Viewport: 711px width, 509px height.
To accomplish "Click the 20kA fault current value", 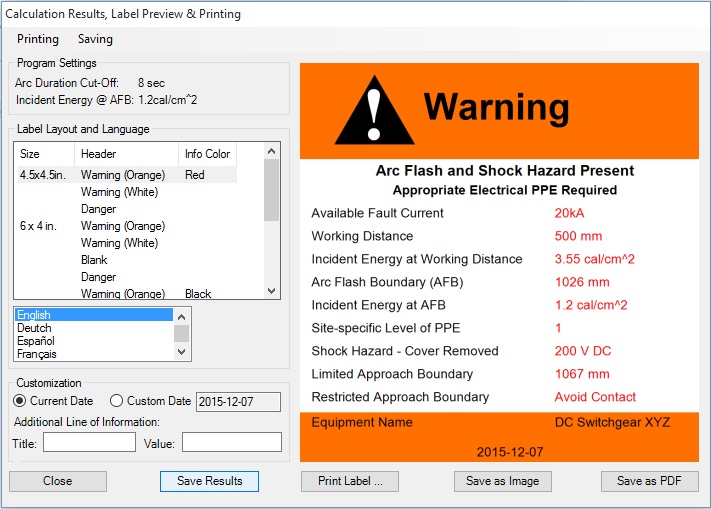I will [x=570, y=213].
